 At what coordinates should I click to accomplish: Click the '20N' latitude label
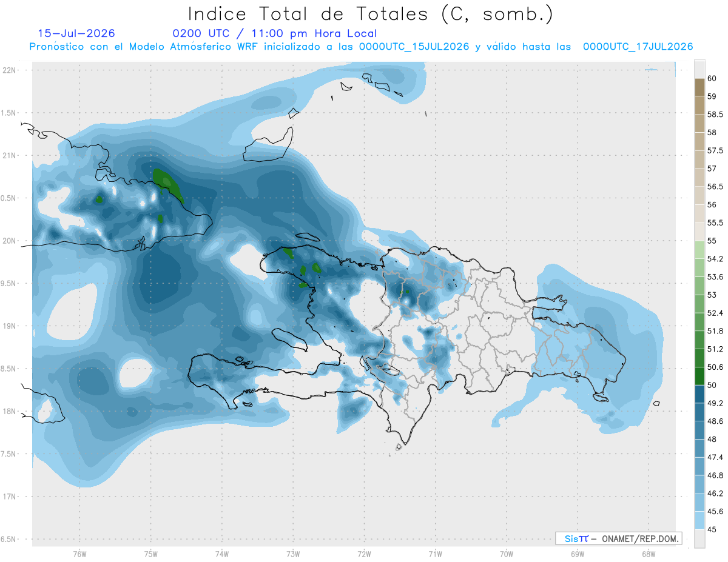[x=8, y=241]
